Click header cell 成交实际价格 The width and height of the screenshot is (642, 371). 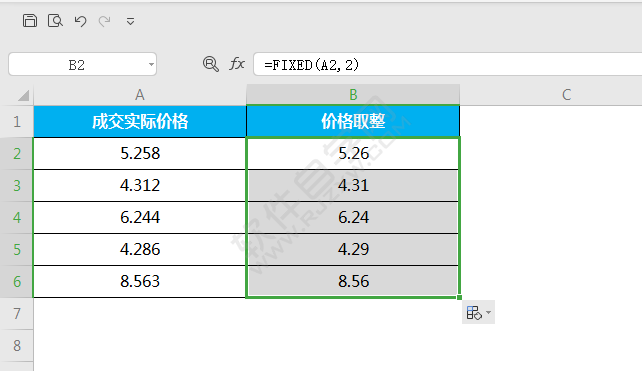point(140,121)
